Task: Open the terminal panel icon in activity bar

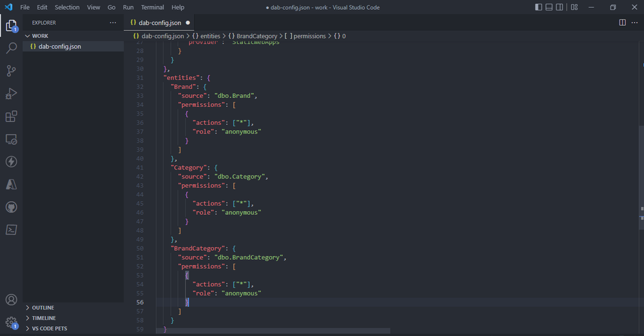Action: click(x=11, y=230)
